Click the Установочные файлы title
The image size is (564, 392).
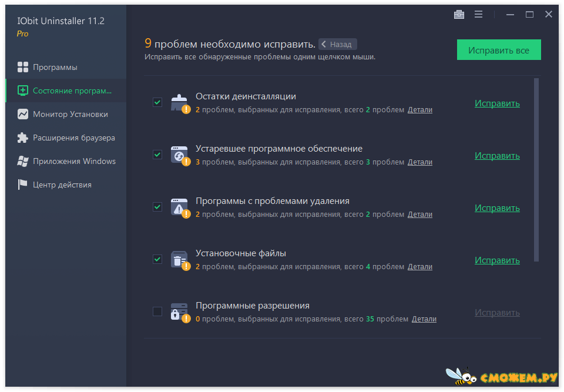point(241,253)
